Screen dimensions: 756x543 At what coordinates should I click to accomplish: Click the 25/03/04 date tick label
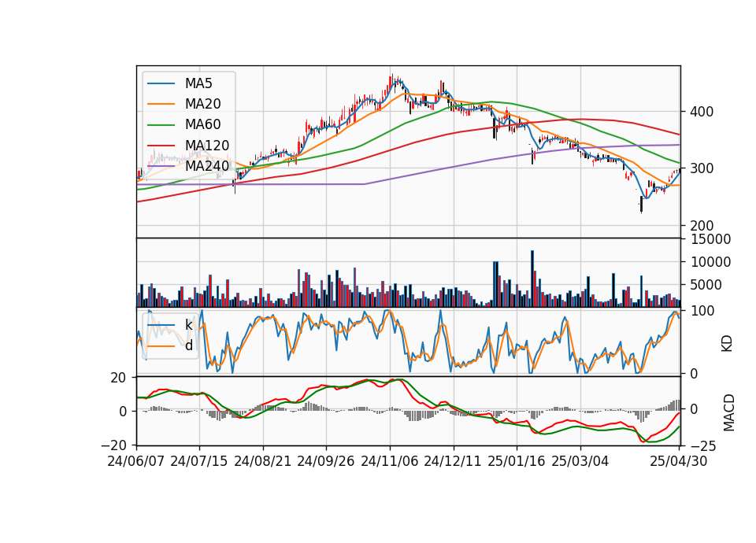580,461
